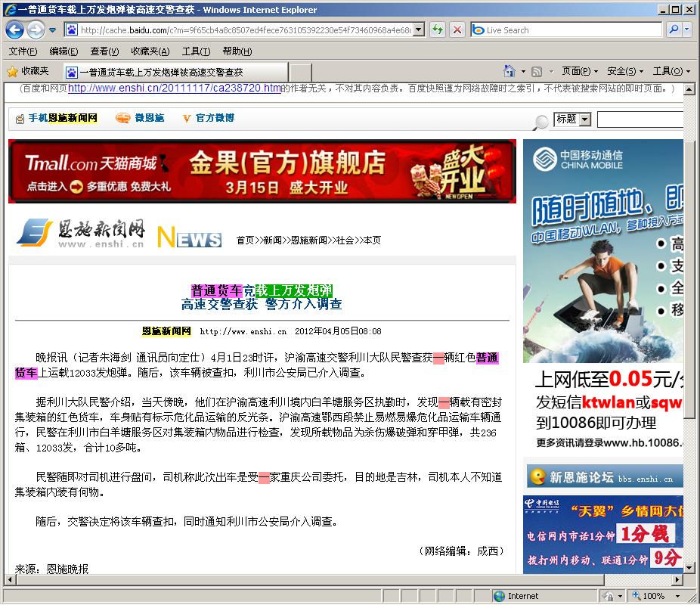The height and width of the screenshot is (605, 700).
Task: Click the Refresh page icon
Action: click(437, 30)
